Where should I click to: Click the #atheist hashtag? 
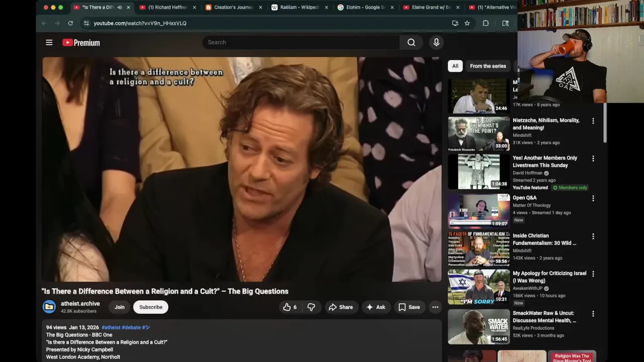tap(111, 327)
